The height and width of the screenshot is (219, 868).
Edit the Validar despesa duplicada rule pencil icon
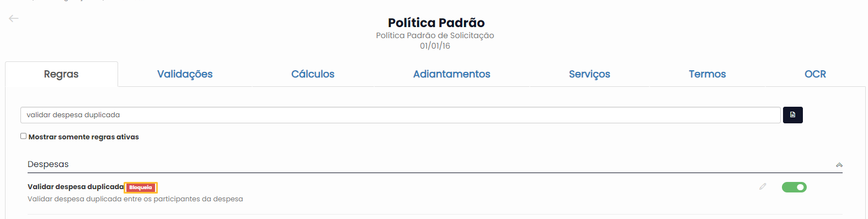(763, 187)
